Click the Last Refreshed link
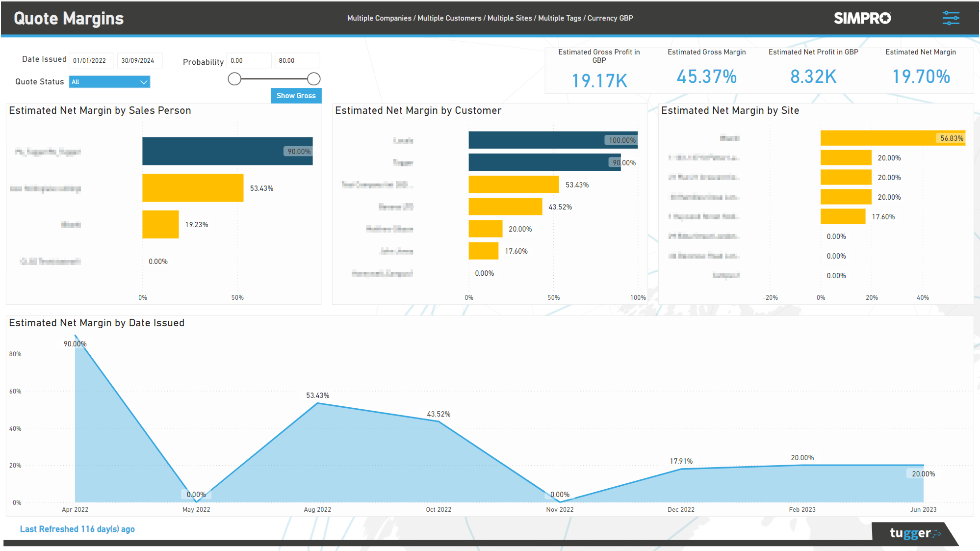 click(77, 529)
